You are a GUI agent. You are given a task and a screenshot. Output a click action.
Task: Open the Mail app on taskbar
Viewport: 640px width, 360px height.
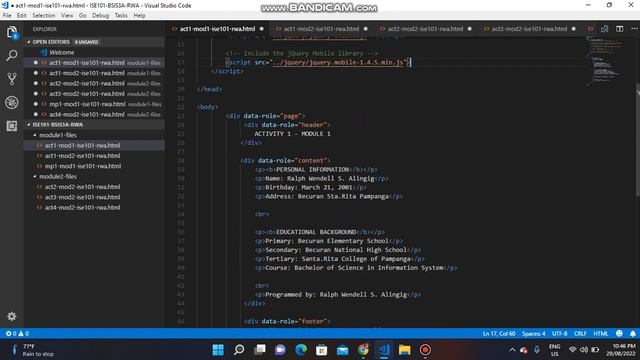pos(342,350)
